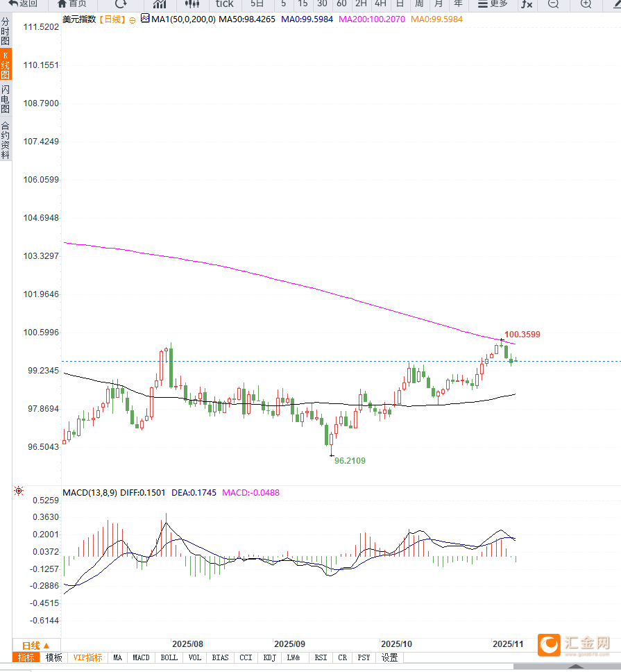Refresh the chart with the reload icon
The height and width of the screenshot is (672, 621).
[x=121, y=4]
